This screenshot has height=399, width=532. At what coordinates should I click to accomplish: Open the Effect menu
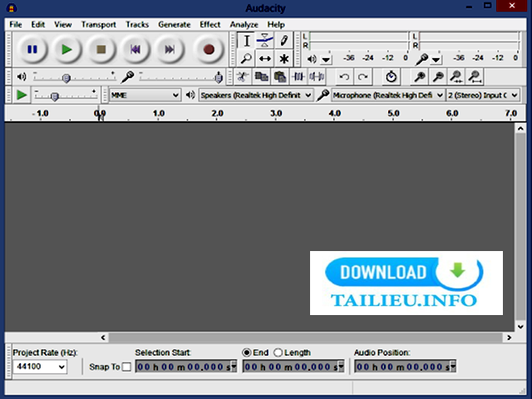(x=209, y=24)
